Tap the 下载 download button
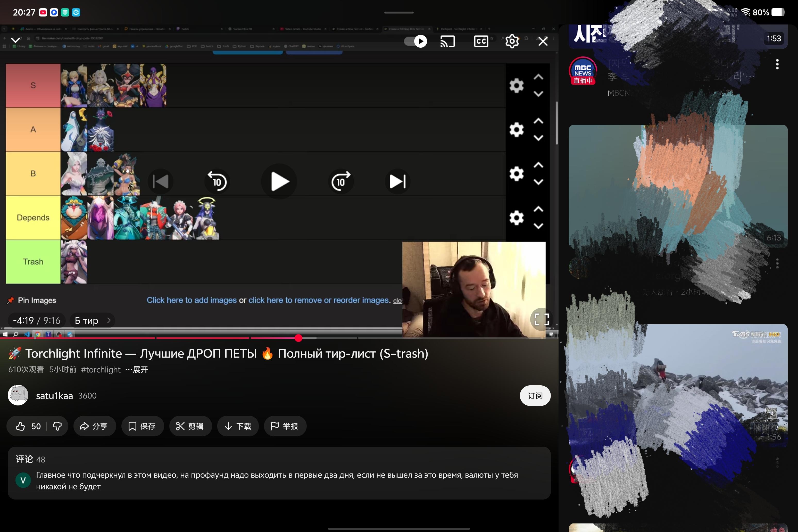The height and width of the screenshot is (532, 798). point(238,426)
